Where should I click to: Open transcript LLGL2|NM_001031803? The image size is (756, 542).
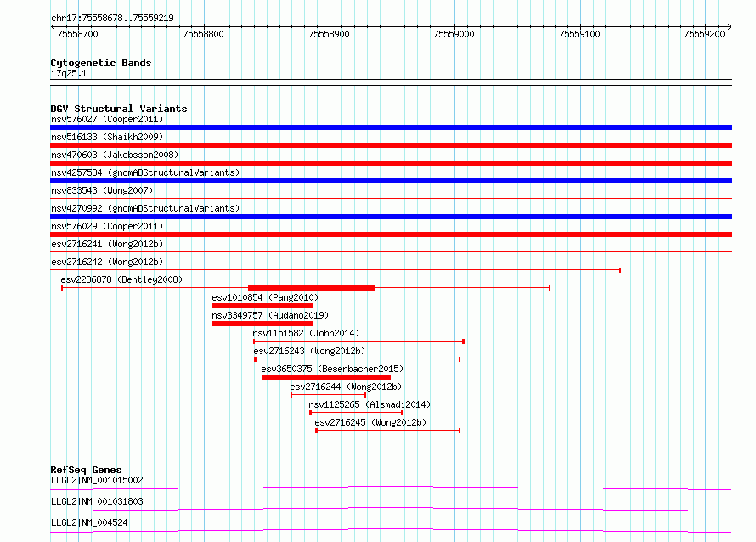97,501
